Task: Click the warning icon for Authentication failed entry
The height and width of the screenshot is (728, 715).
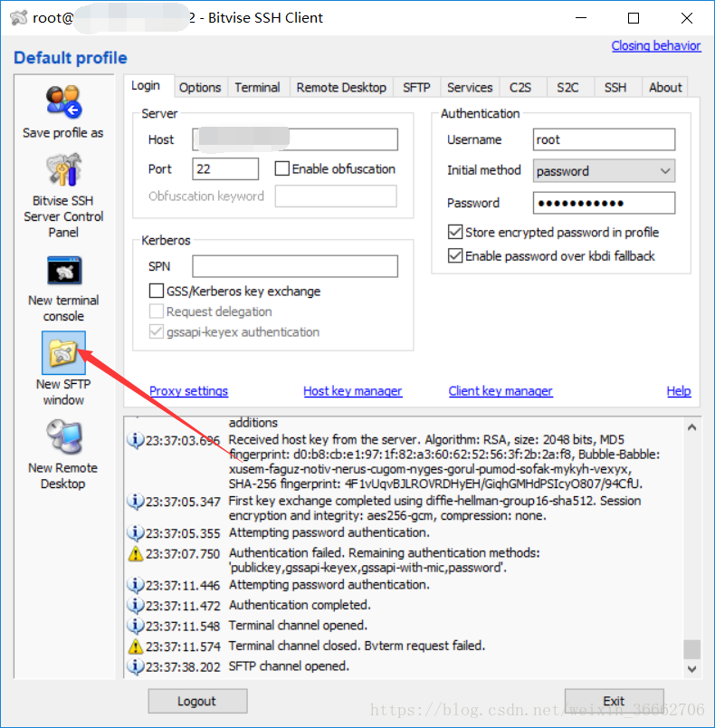Action: (135, 553)
